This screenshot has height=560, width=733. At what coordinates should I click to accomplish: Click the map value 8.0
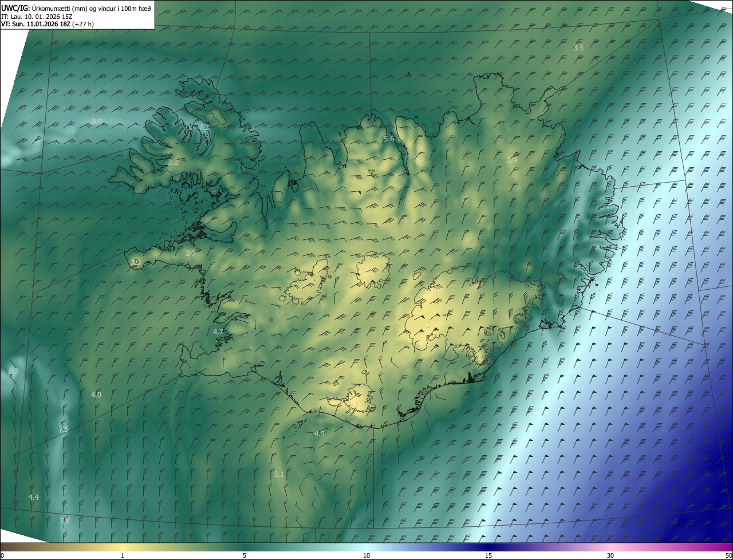97,122
